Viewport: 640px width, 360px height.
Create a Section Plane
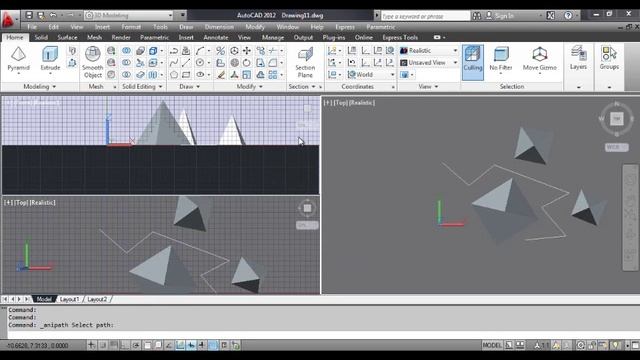[x=305, y=62]
